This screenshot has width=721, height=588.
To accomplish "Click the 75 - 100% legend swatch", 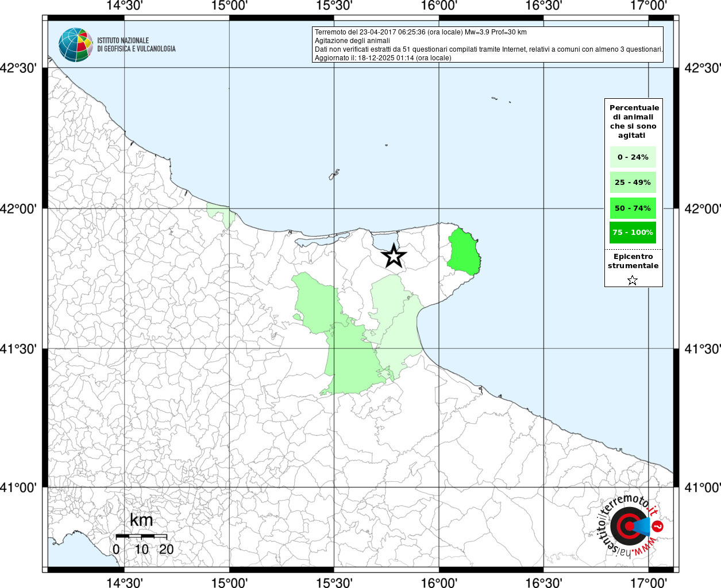I will pos(633,233).
